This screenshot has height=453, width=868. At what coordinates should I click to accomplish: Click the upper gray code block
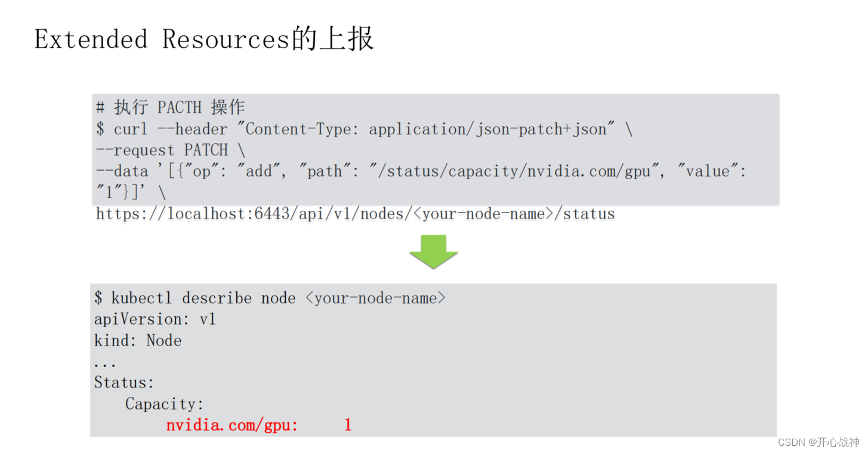click(x=435, y=148)
